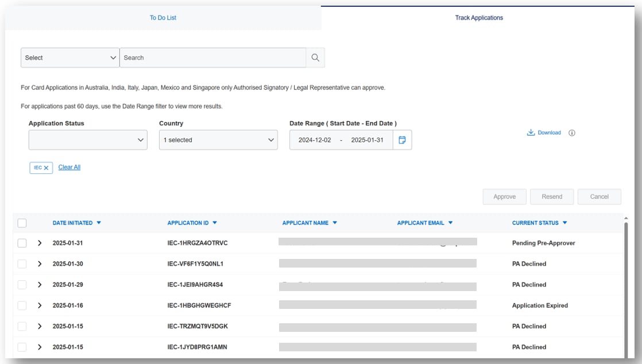
Task: Open the Select dropdown beside the search bar
Action: pyautogui.click(x=69, y=57)
